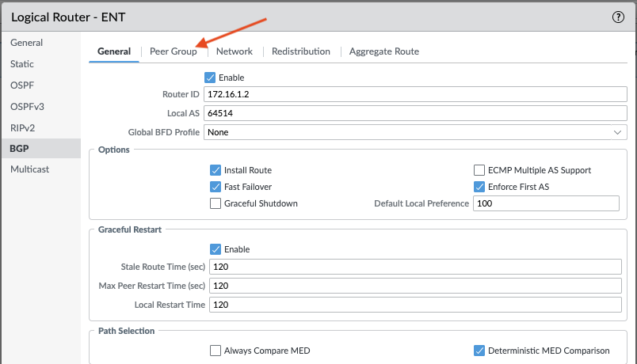Open the Redistribution tab

click(300, 51)
